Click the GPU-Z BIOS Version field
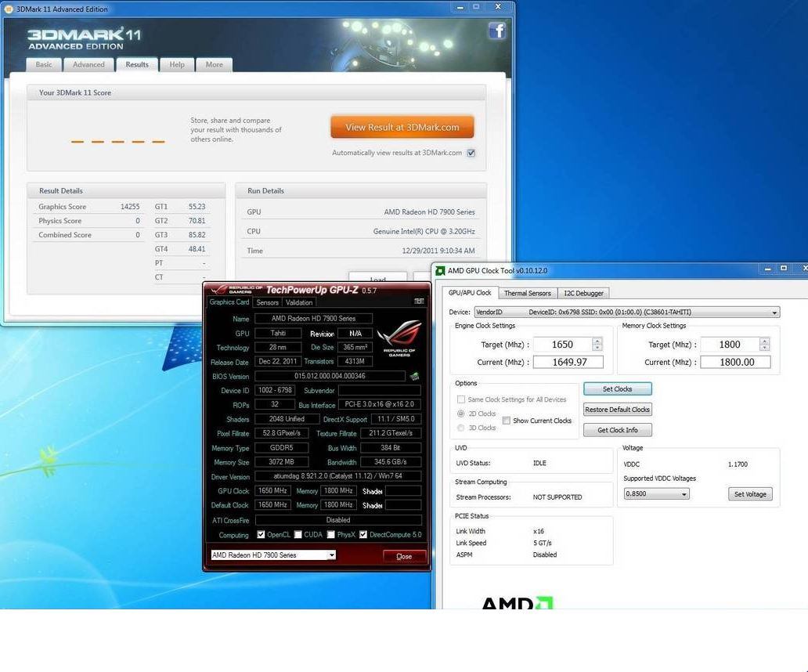 coord(330,376)
